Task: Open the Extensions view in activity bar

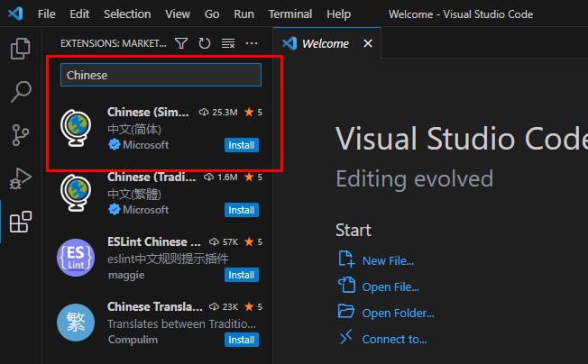Action: (x=20, y=222)
